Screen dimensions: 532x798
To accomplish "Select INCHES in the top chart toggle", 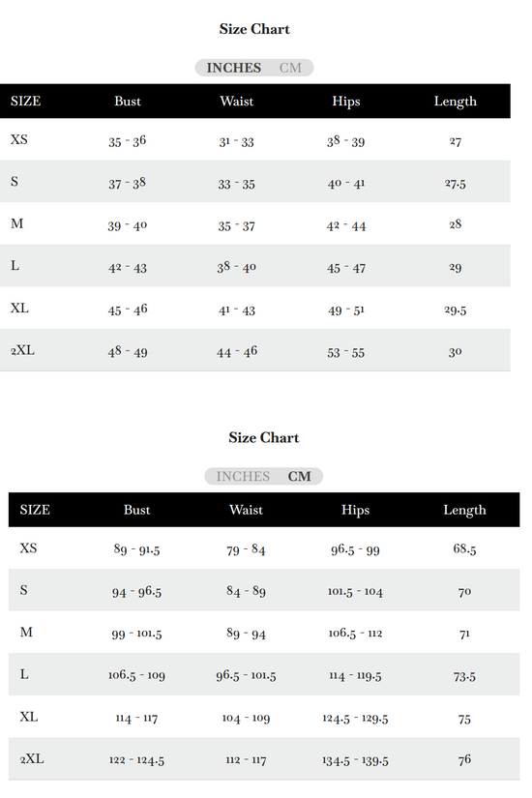I will tap(234, 68).
